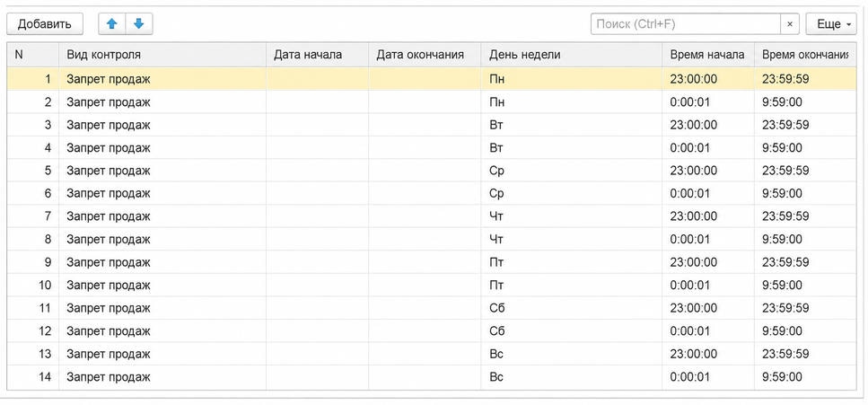Select Запрет продаж in row 4
This screenshot has width=868, height=405.
click(162, 148)
